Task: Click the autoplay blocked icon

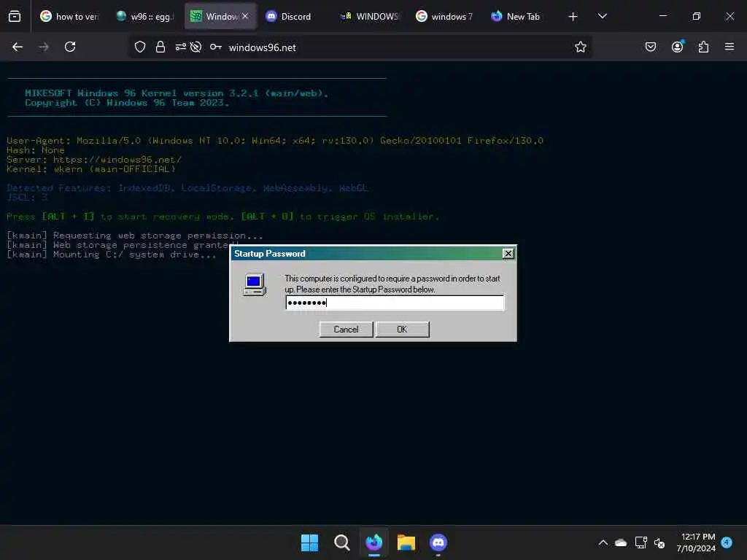Action: [x=196, y=47]
